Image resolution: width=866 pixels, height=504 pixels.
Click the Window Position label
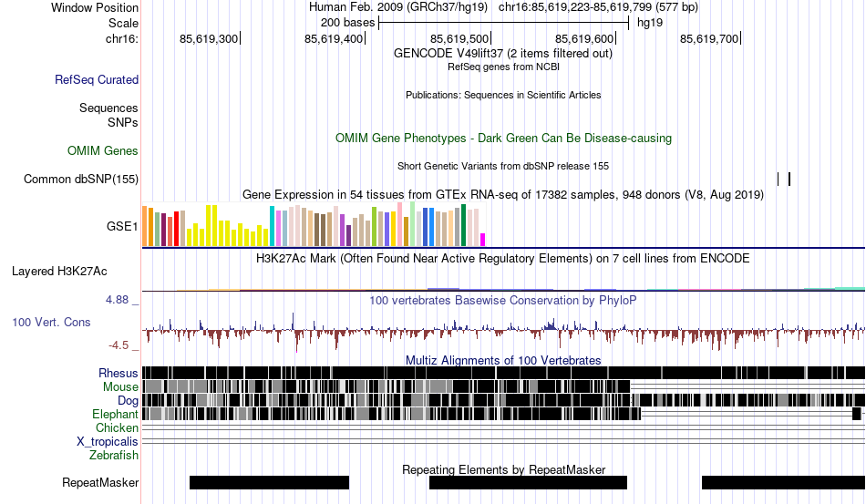pyautogui.click(x=95, y=7)
